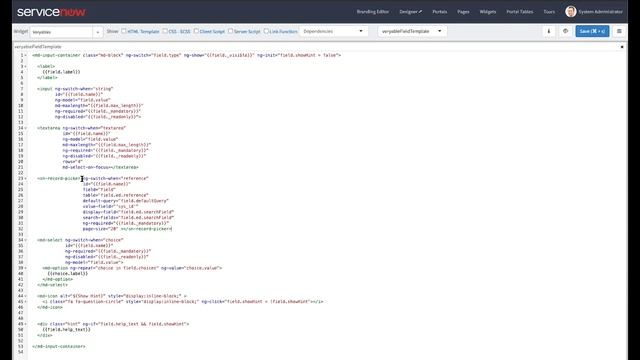Viewport: 640px width, 360px height.
Task: Collapse the sn-record-picker fold at line 23
Action: tap(26, 178)
